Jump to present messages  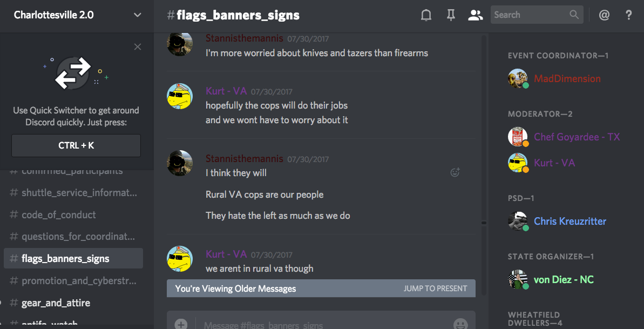[x=435, y=288]
